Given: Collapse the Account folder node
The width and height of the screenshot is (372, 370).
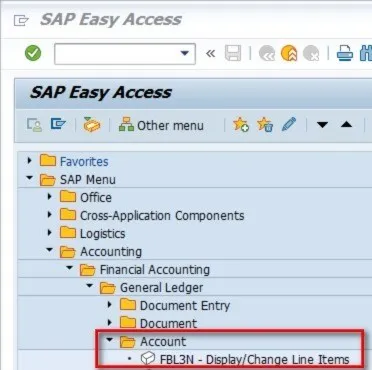Looking at the screenshot, I should coord(110,340).
